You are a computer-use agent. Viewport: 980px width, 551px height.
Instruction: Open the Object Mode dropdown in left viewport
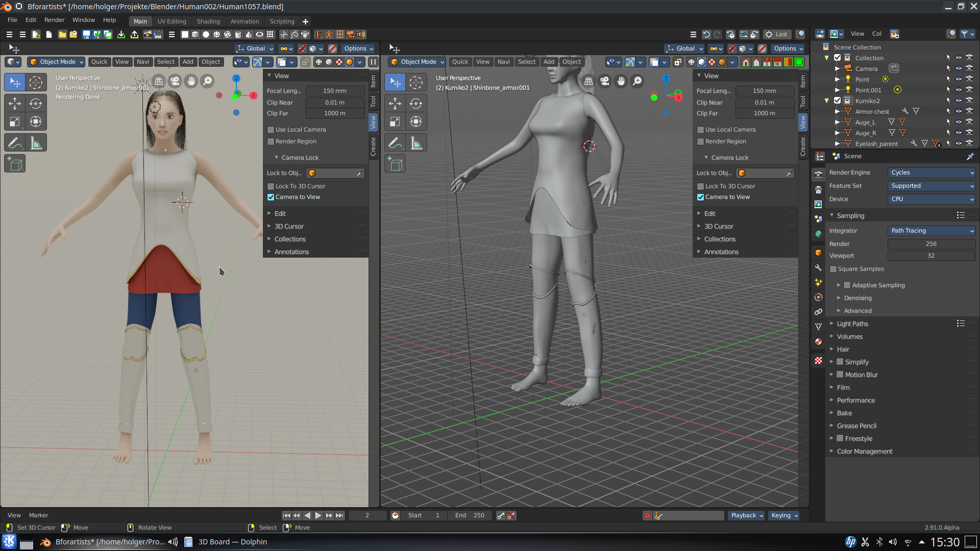56,62
